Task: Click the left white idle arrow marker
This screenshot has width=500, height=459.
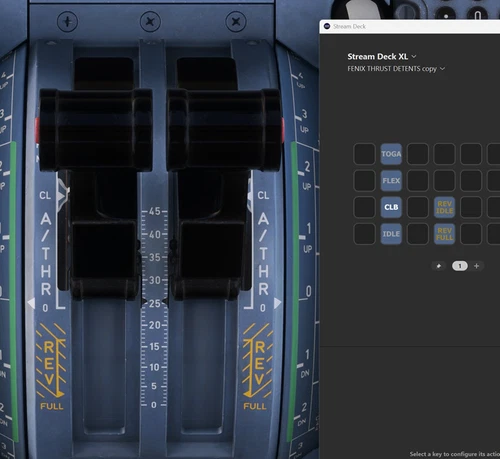Action: tap(31, 303)
